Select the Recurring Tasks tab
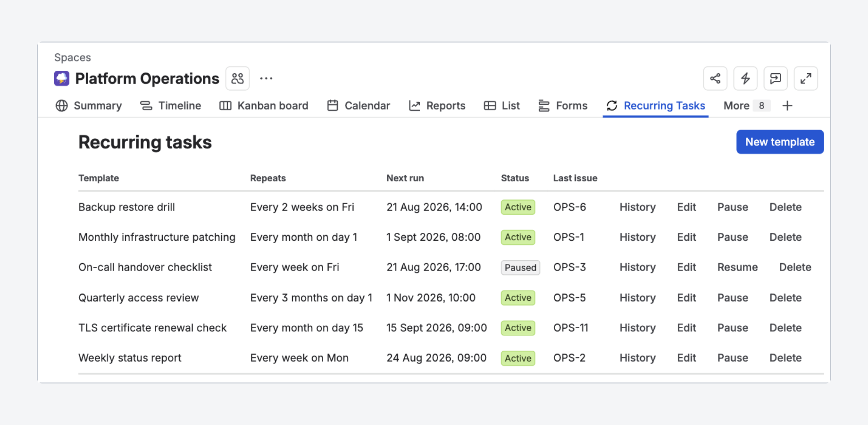The height and width of the screenshot is (425, 868). pos(656,106)
